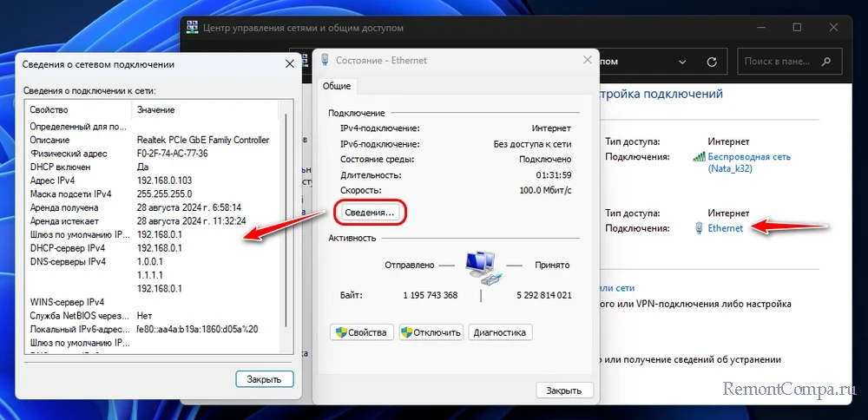Screen dimensions: 868x420
Task: Run Диагностика for Ethernet
Action: pos(501,332)
